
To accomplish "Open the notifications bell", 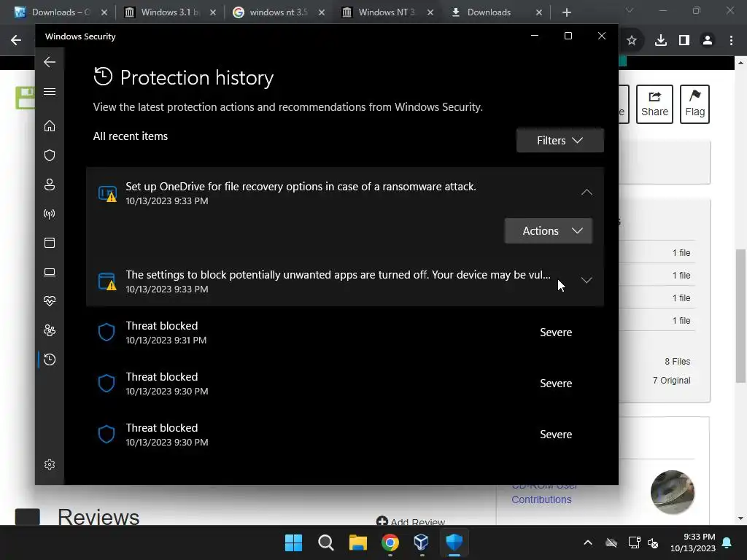I will pos(727,542).
